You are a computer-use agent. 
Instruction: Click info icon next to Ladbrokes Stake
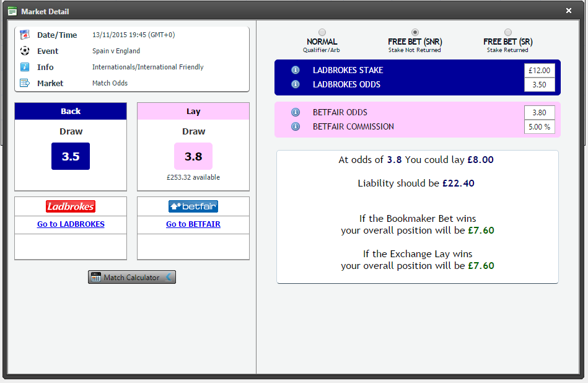[296, 70]
